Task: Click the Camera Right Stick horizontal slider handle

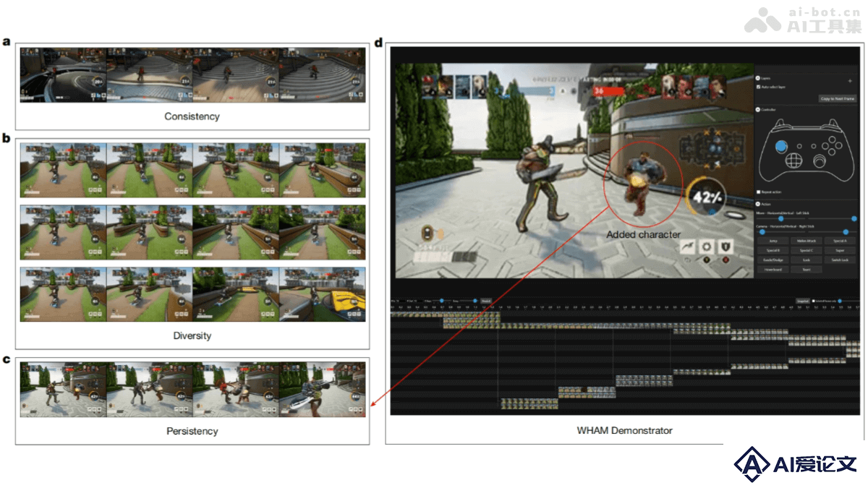Action: point(762,231)
